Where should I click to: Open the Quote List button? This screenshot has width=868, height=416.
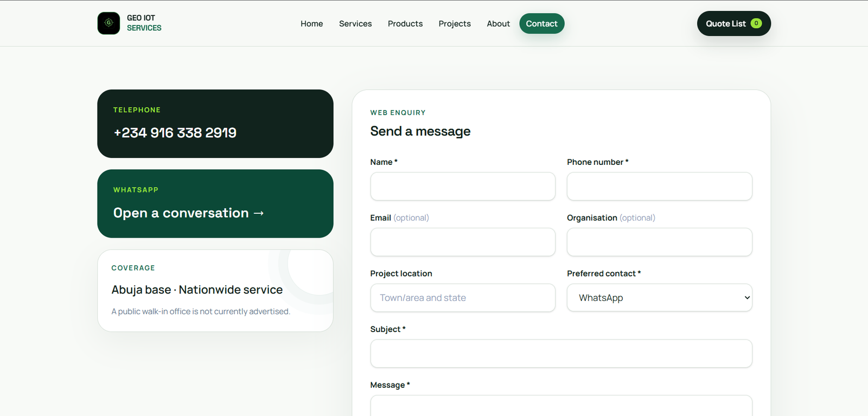point(734,23)
